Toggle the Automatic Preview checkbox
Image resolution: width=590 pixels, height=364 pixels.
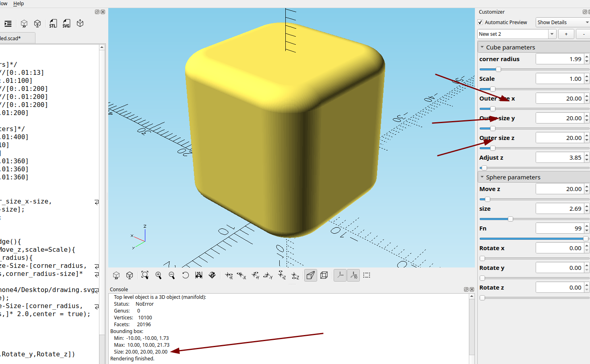pos(480,23)
